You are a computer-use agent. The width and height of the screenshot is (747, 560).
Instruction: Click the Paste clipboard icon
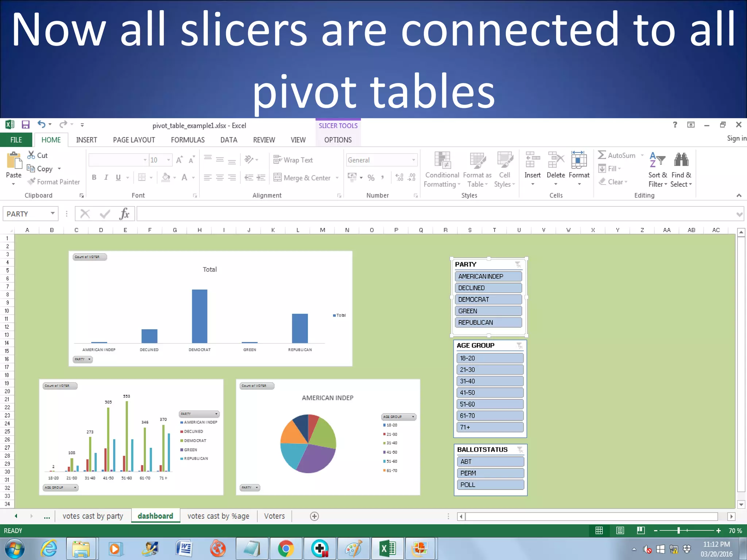click(x=14, y=161)
